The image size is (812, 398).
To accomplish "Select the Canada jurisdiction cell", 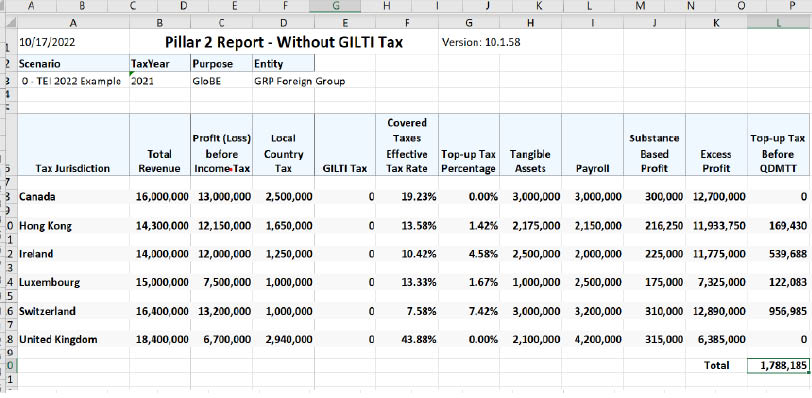I will 74,197.
